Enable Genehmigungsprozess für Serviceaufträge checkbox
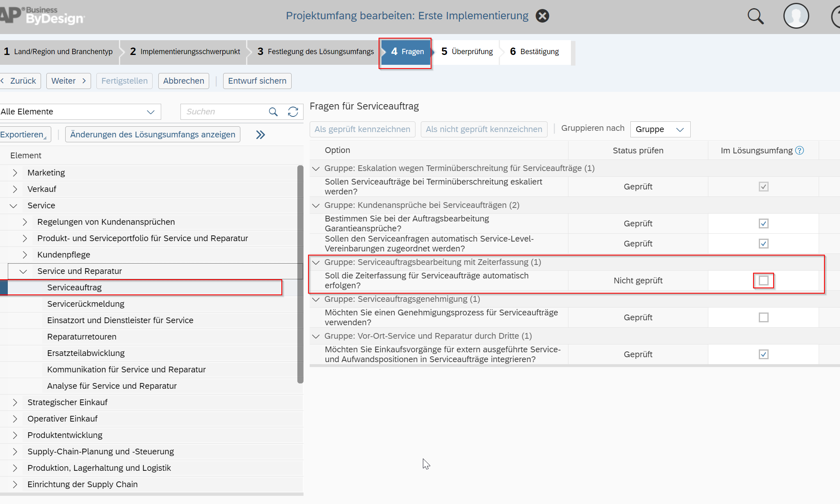This screenshot has height=504, width=840. (x=763, y=317)
